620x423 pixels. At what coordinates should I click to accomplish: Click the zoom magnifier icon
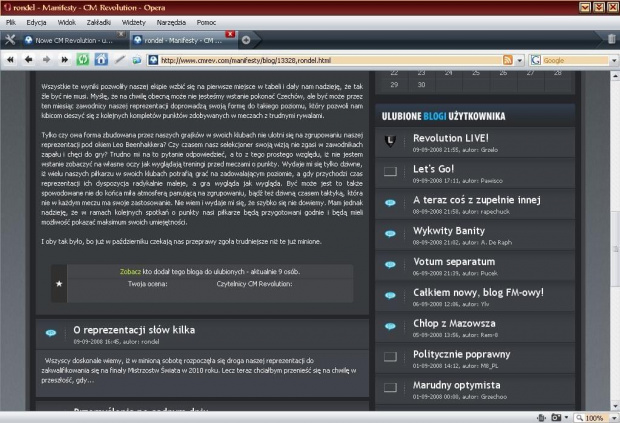580,418
